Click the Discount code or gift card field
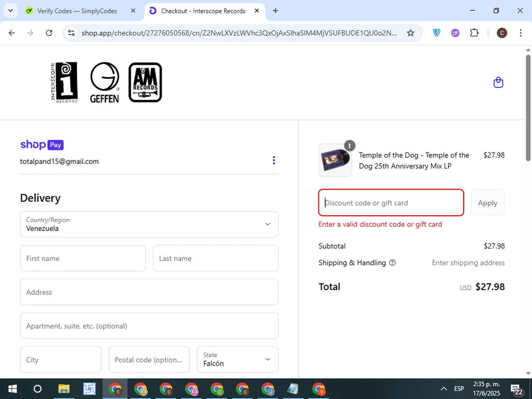The width and height of the screenshot is (532, 399). [x=391, y=203]
